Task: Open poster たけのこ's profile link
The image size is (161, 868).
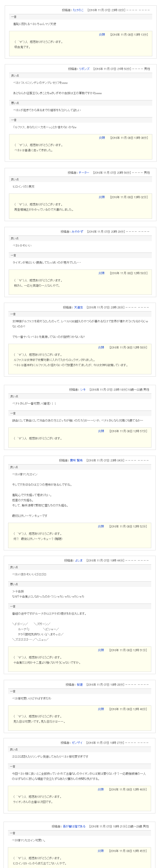Action: click(x=78, y=10)
